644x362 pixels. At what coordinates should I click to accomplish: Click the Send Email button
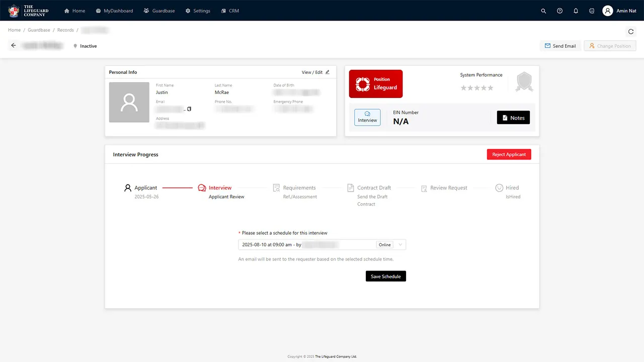pyautogui.click(x=560, y=46)
